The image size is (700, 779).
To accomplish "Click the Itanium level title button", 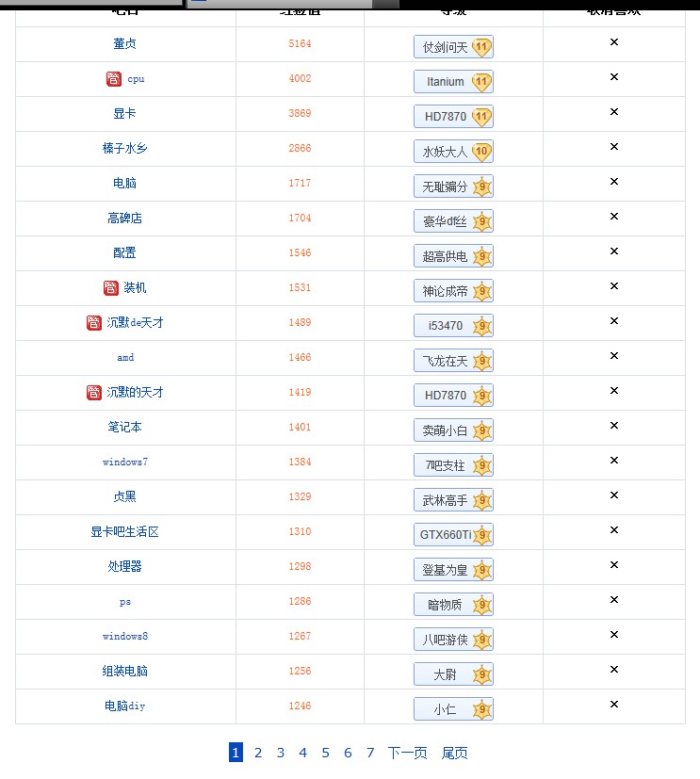I will [445, 82].
